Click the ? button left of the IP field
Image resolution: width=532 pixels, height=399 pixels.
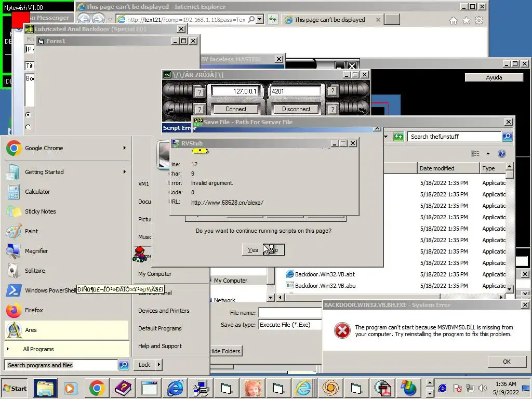(x=200, y=91)
